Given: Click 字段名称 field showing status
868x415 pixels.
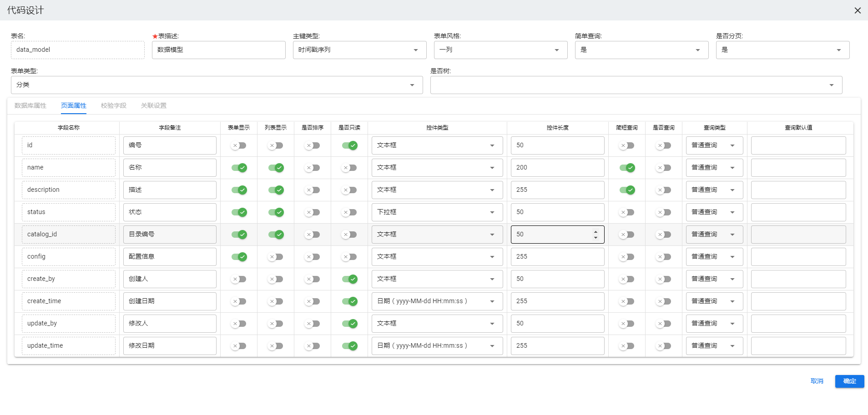Looking at the screenshot, I should pos(69,212).
